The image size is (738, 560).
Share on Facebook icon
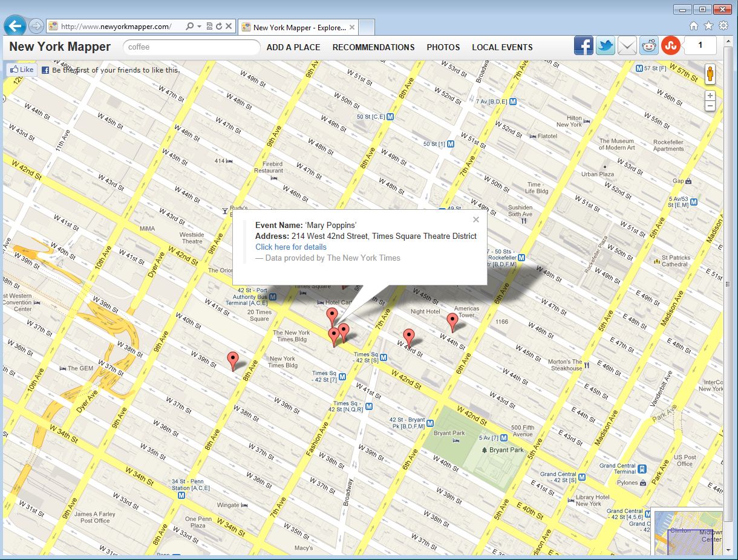584,46
